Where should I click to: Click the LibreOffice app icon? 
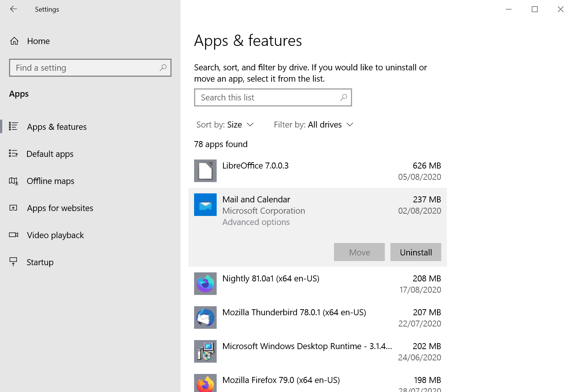click(x=205, y=171)
